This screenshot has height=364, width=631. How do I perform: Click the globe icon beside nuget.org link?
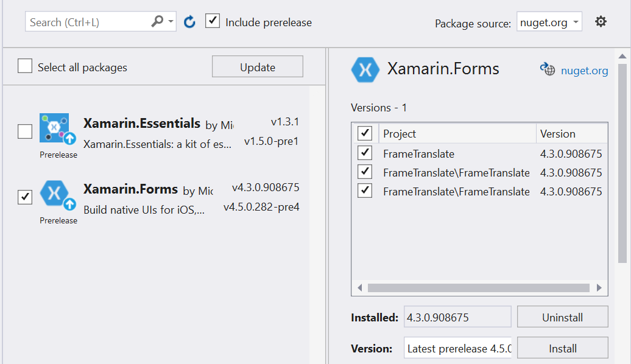[x=548, y=69]
